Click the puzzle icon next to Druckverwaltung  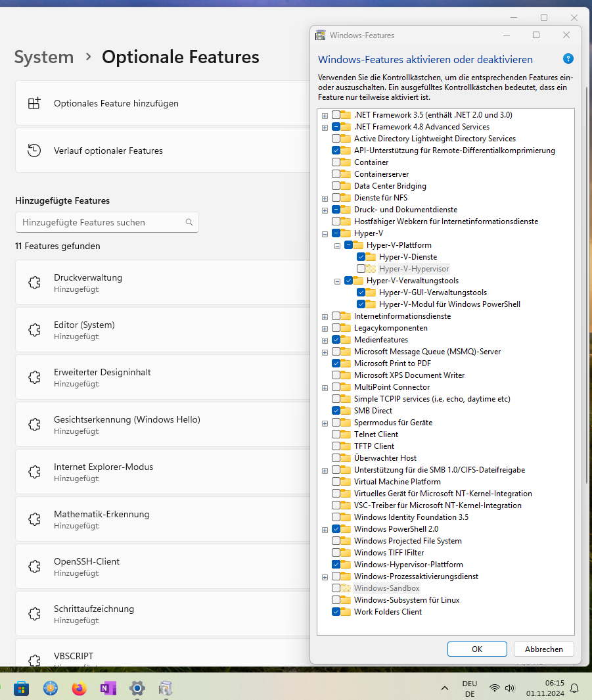[x=34, y=282]
